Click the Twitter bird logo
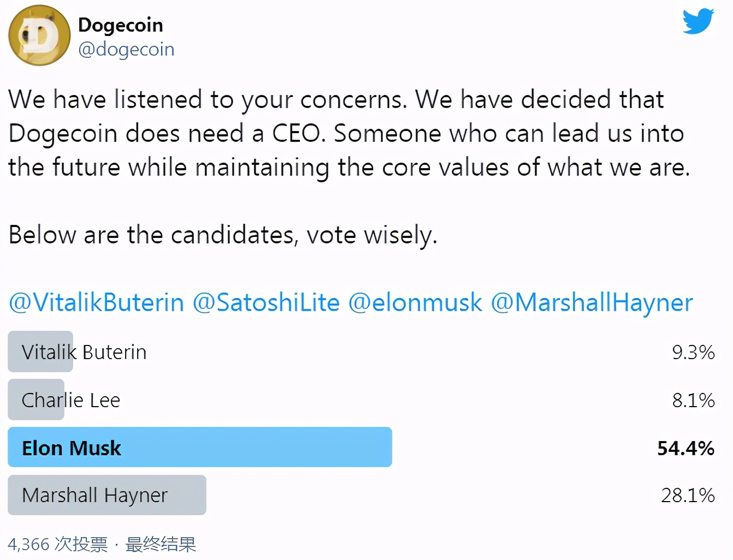Image resolution: width=733 pixels, height=560 pixels. (698, 22)
